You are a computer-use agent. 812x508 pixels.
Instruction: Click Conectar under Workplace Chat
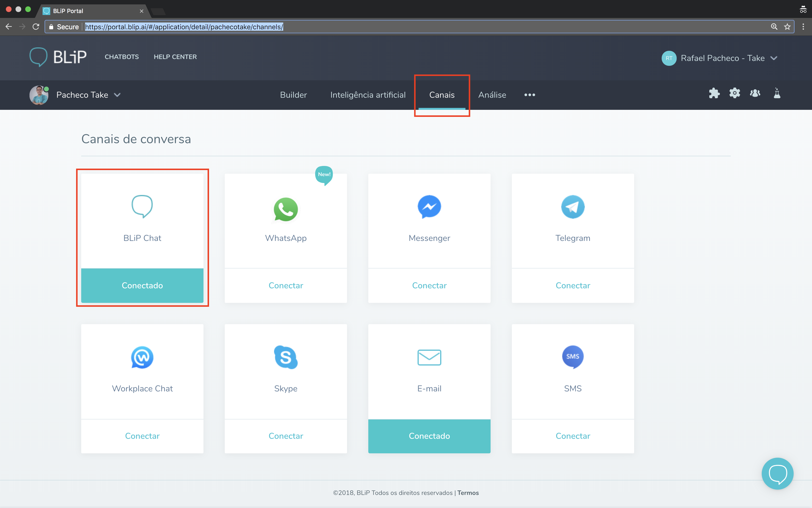pos(142,436)
